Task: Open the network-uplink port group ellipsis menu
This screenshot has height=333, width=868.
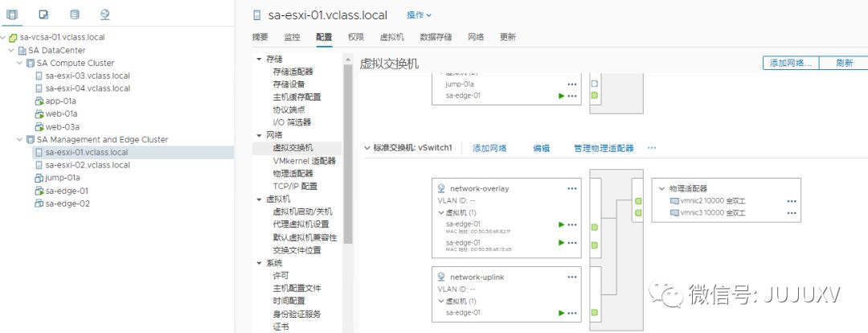Action: [572, 277]
